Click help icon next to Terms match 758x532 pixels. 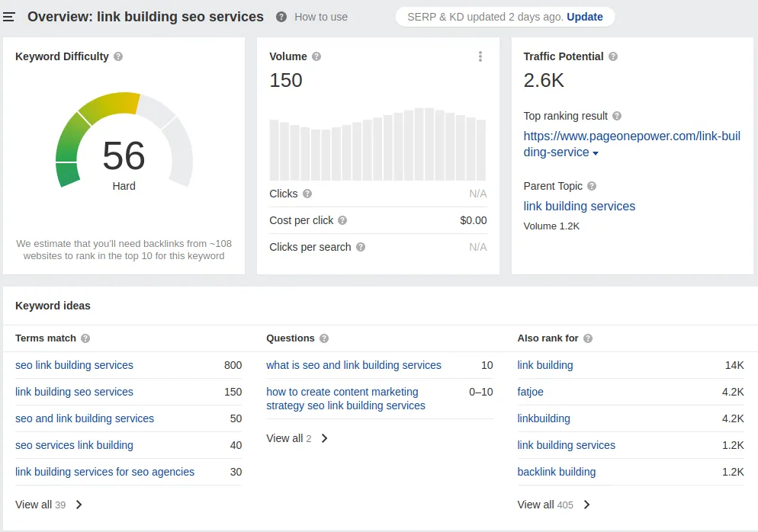click(x=85, y=338)
